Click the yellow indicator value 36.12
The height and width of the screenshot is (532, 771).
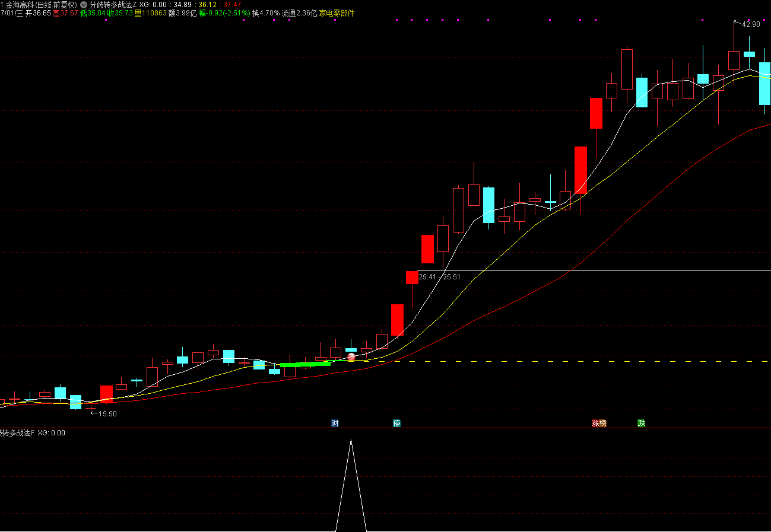point(207,5)
